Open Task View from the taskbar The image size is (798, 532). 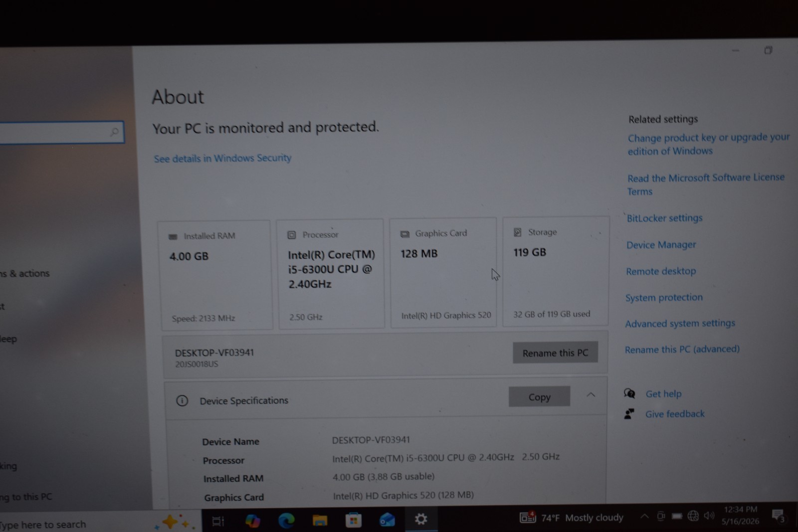pyautogui.click(x=218, y=521)
